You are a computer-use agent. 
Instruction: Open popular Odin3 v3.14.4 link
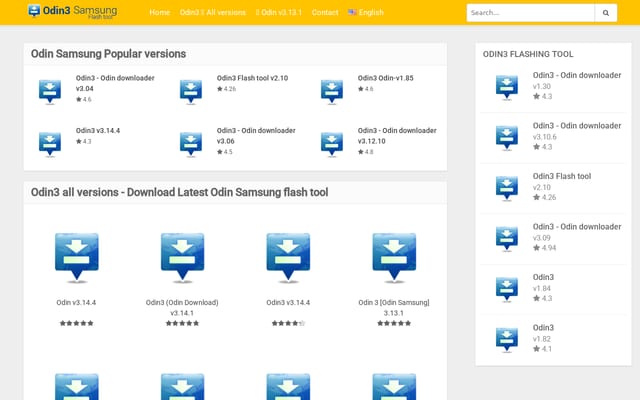98,131
